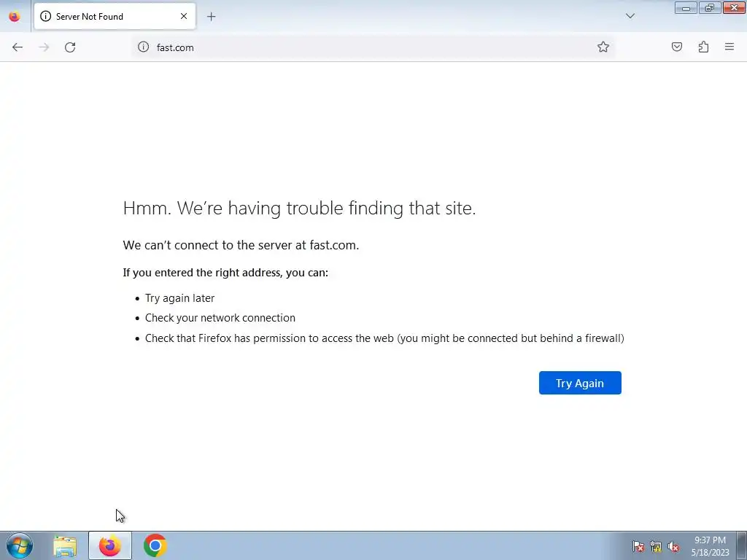The width and height of the screenshot is (747, 560).
Task: Select the Server Not Found tab
Action: pos(115,16)
